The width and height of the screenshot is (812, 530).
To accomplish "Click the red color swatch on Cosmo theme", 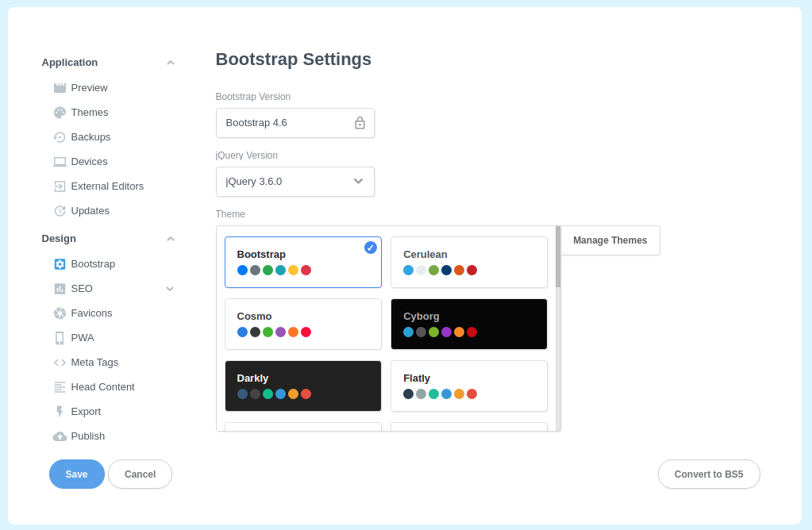I will (306, 332).
